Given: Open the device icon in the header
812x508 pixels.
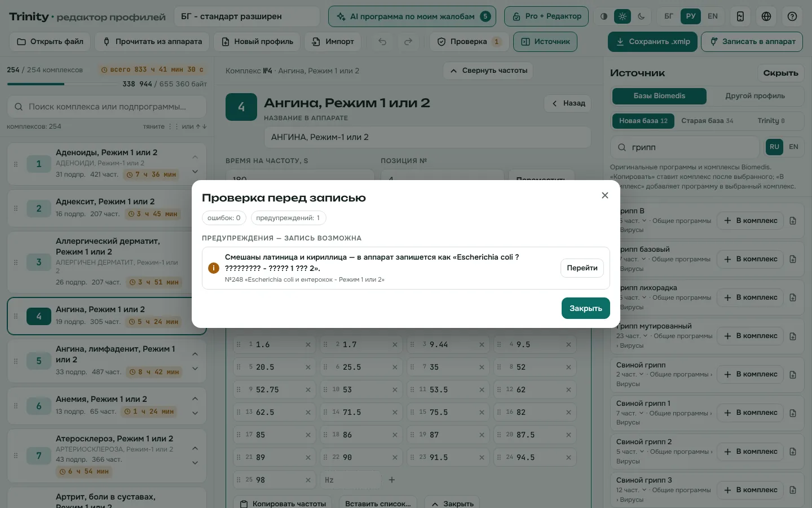Looking at the screenshot, I should [x=740, y=16].
